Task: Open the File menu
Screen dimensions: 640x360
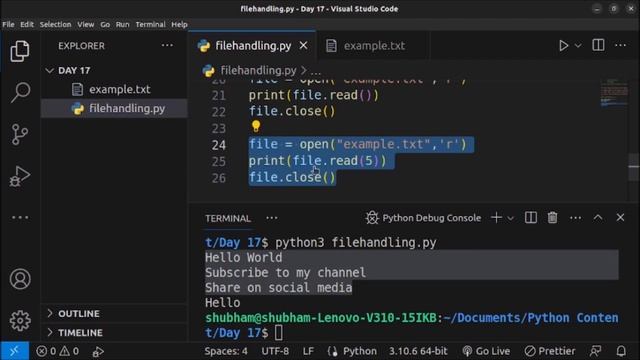Action: tap(8, 24)
